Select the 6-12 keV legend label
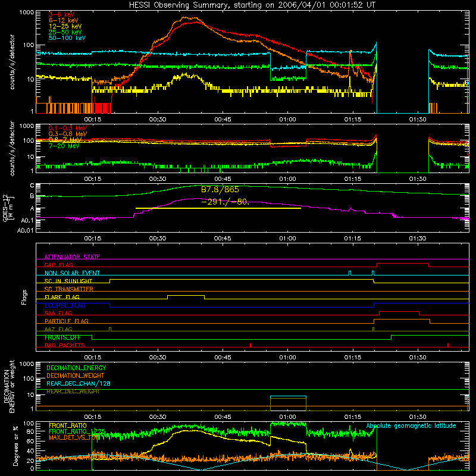The width and height of the screenshot is (476, 476). click(64, 20)
